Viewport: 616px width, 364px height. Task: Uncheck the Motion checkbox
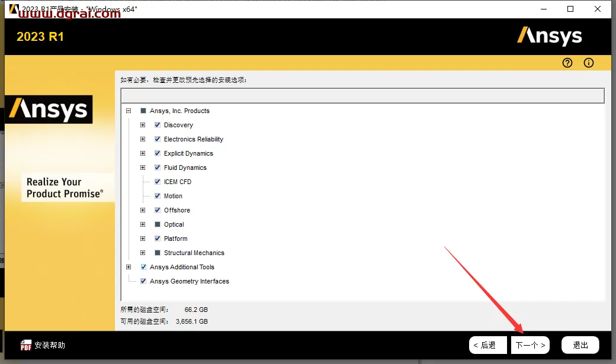158,196
